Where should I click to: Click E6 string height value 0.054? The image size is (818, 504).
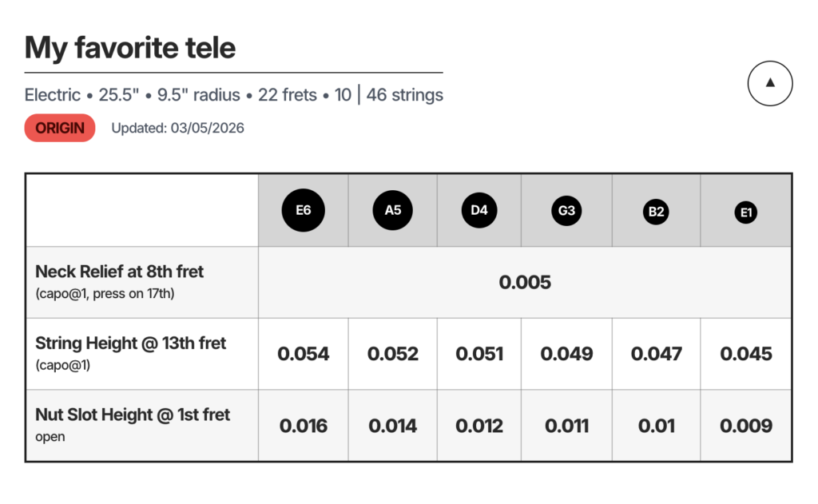click(x=304, y=354)
